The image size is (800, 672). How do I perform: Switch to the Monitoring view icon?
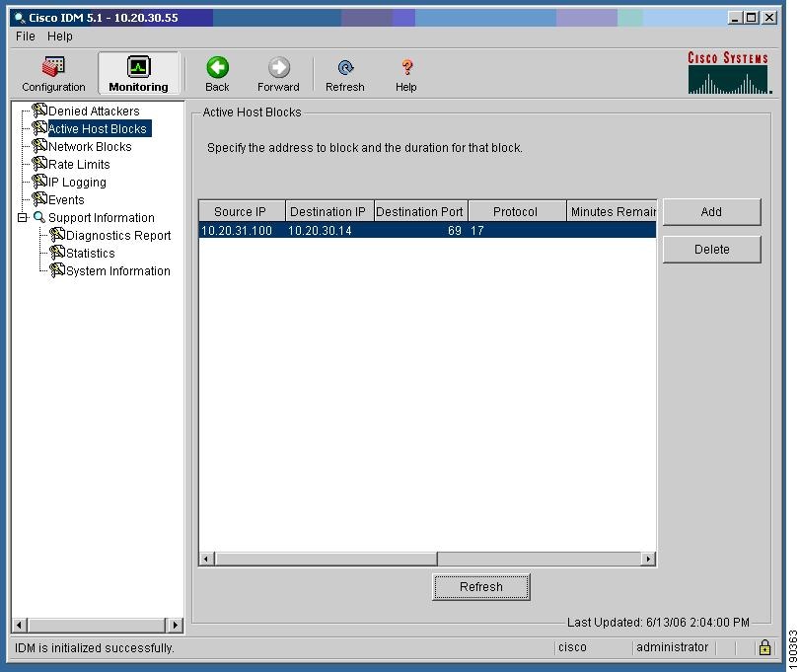(138, 67)
